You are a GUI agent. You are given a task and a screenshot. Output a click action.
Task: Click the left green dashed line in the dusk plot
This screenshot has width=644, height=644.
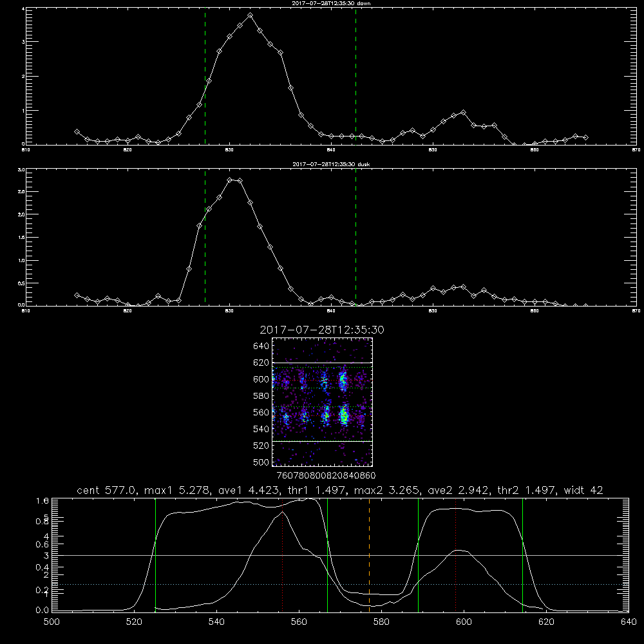coord(205,237)
